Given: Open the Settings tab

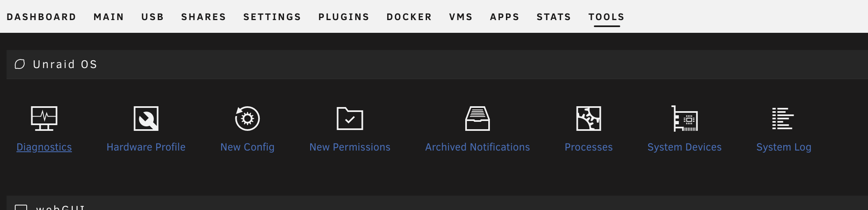Looking at the screenshot, I should 272,17.
